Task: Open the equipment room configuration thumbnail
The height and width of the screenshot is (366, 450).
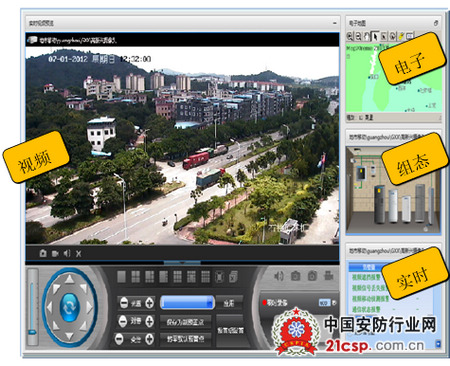Action: (393, 190)
